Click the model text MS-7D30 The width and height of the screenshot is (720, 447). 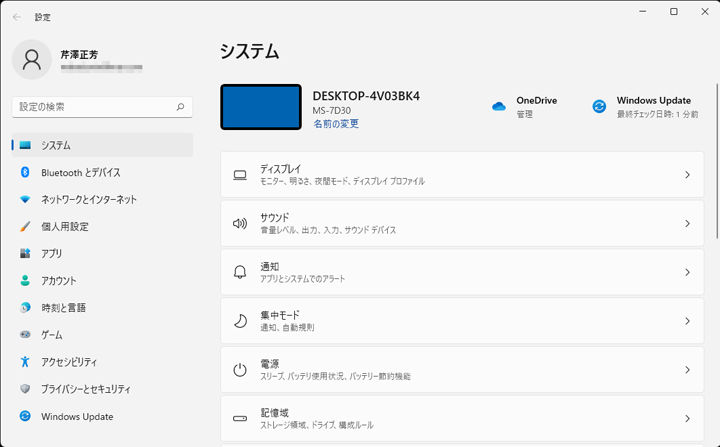pos(332,111)
